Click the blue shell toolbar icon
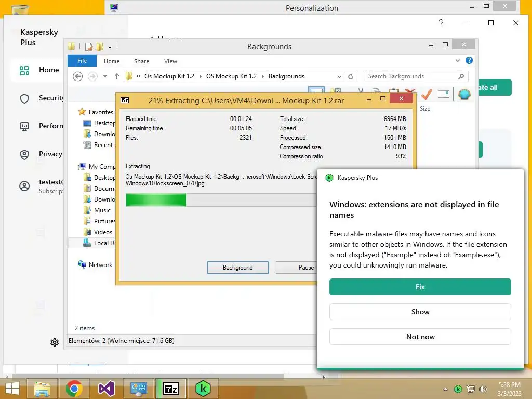 point(464,94)
